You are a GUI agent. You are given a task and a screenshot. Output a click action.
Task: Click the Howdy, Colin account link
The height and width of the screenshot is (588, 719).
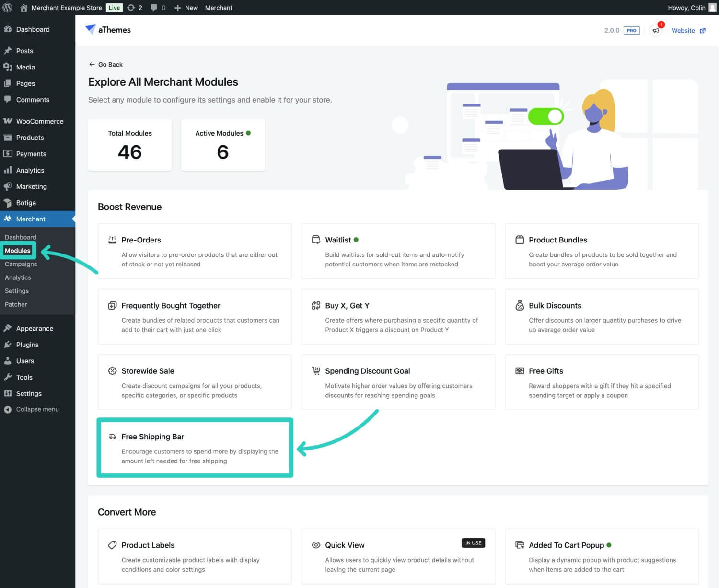[686, 8]
